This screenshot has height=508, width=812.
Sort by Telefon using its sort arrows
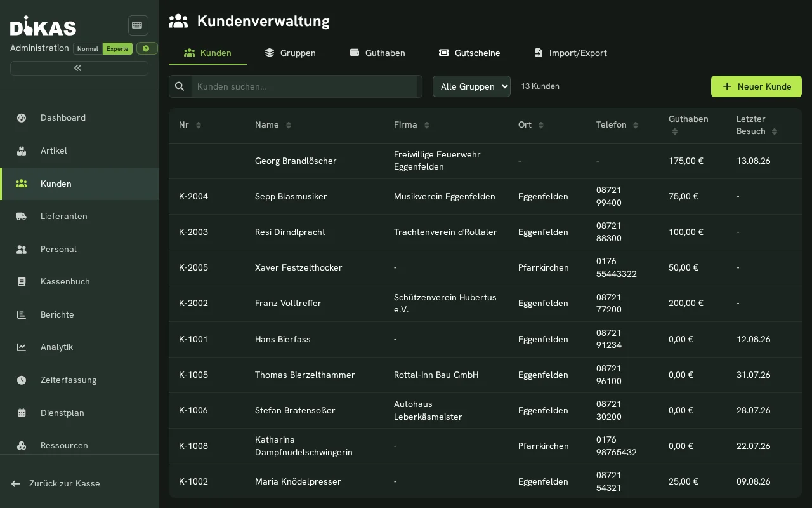click(x=636, y=125)
